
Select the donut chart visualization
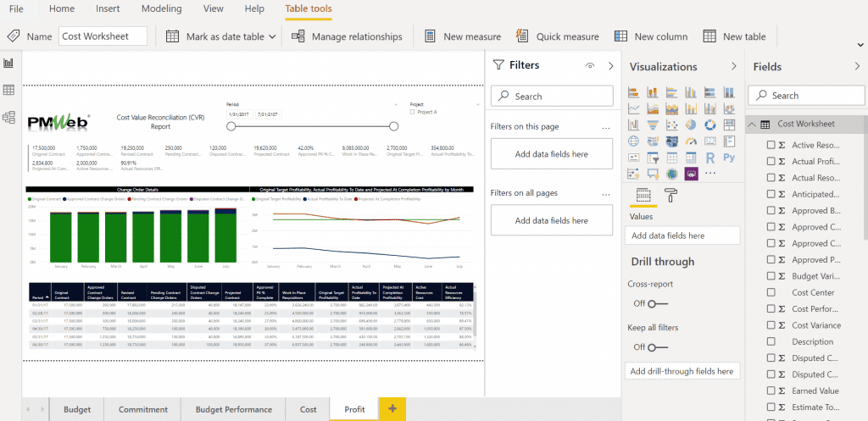[710, 125]
